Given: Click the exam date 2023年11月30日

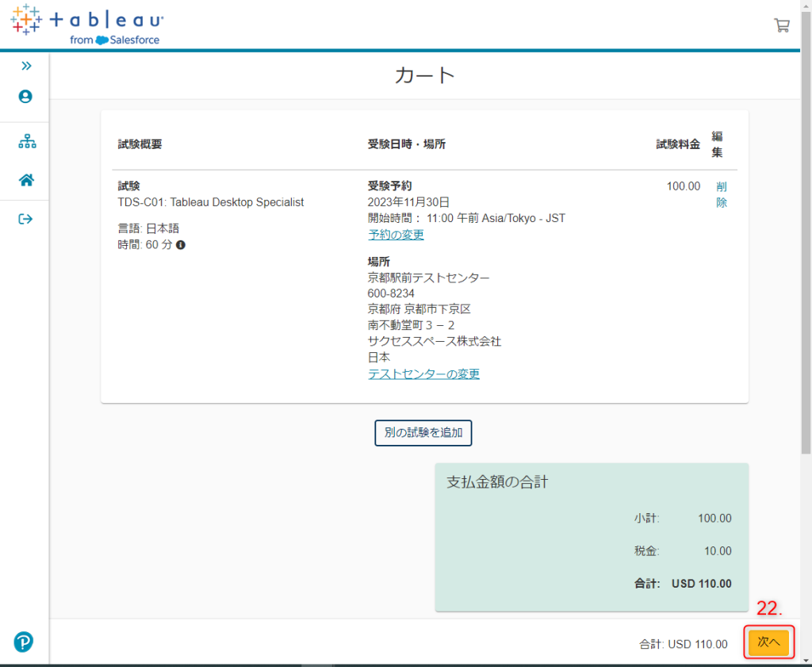Looking at the screenshot, I should (x=408, y=202).
